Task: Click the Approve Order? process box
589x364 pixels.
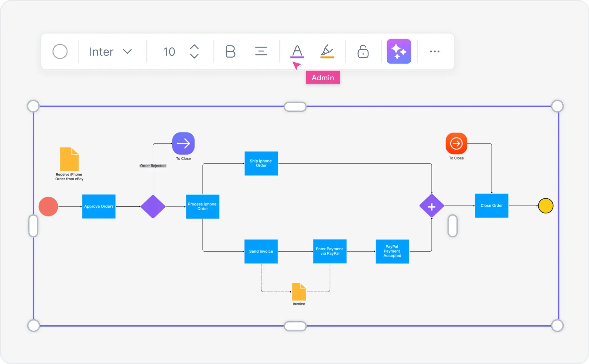Action: point(98,206)
